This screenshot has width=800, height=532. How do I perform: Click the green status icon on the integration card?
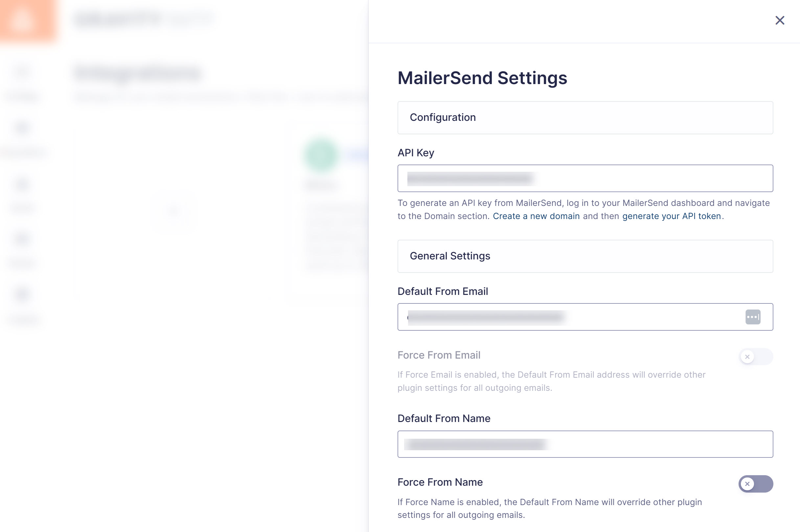(x=320, y=154)
